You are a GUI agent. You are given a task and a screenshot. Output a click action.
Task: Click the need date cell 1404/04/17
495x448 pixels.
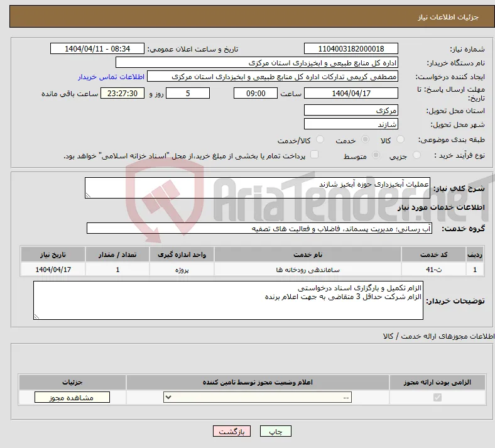(53, 270)
